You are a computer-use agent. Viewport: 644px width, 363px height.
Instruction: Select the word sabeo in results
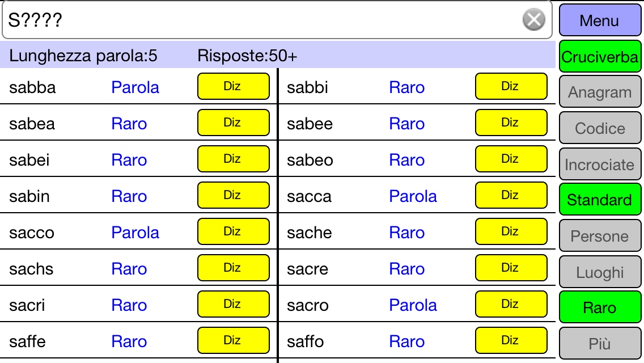pyautogui.click(x=310, y=160)
